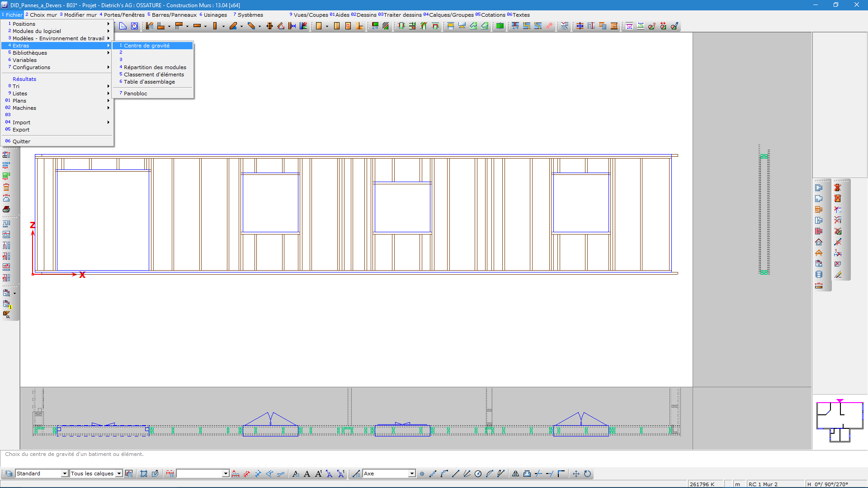Click Quitter in the Fichier menu
Image resolution: width=868 pixels, height=488 pixels.
(21, 141)
